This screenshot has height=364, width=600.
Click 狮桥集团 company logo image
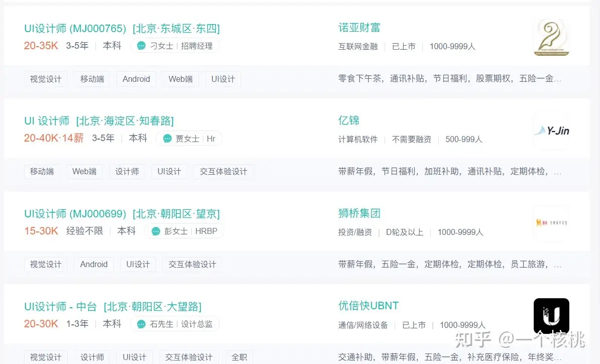coord(551,223)
